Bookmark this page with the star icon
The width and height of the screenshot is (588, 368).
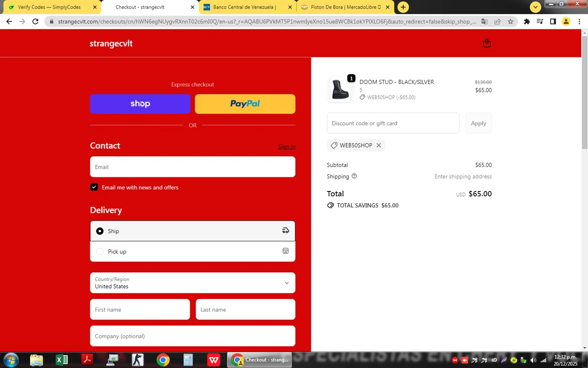coord(510,22)
